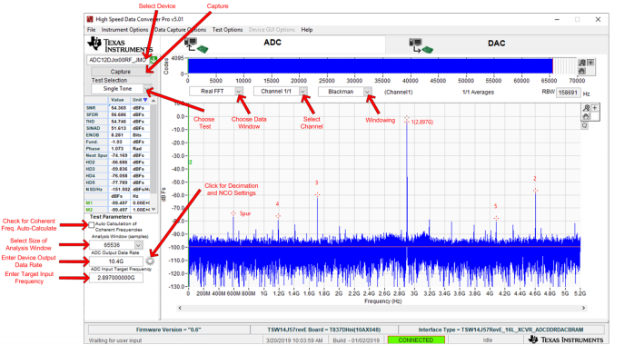Click horizontal scrollbar under frequency plot
The height and width of the screenshot is (345, 644).
pos(381,308)
